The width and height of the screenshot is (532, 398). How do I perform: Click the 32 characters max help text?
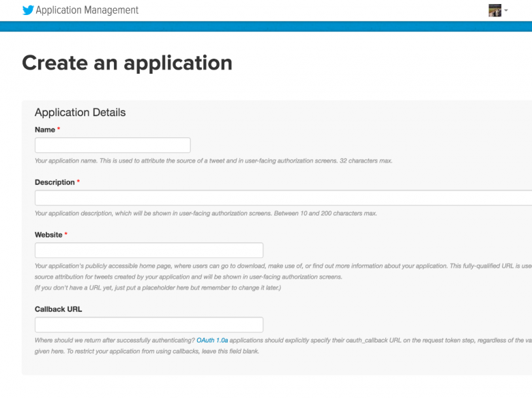(x=213, y=161)
